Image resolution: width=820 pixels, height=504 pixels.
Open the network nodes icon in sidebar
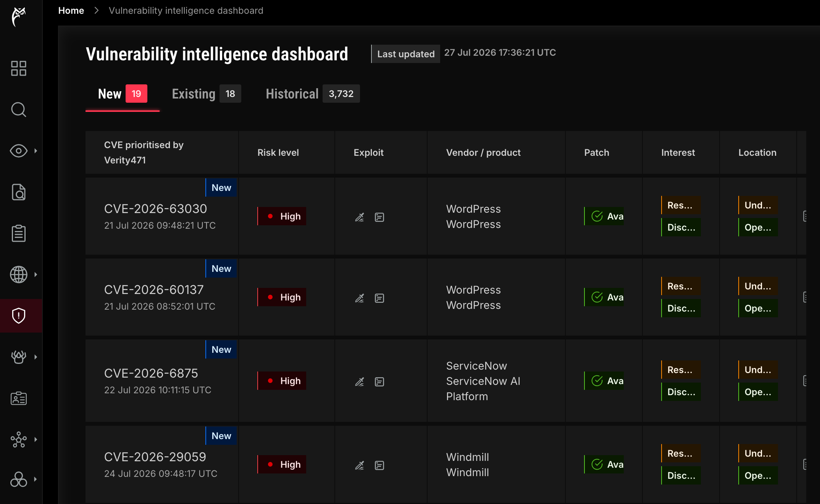click(18, 439)
